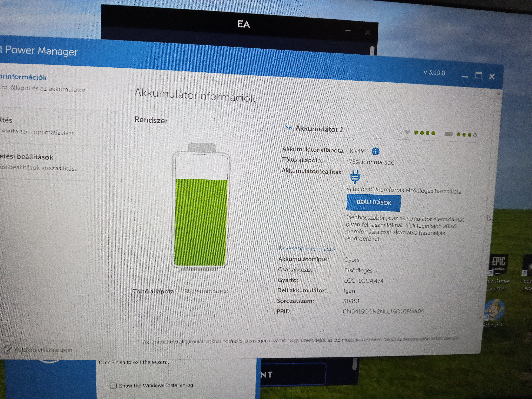532x399 pixels.
Task: Click the EA window vertical scrollbar
Action: (372, 51)
